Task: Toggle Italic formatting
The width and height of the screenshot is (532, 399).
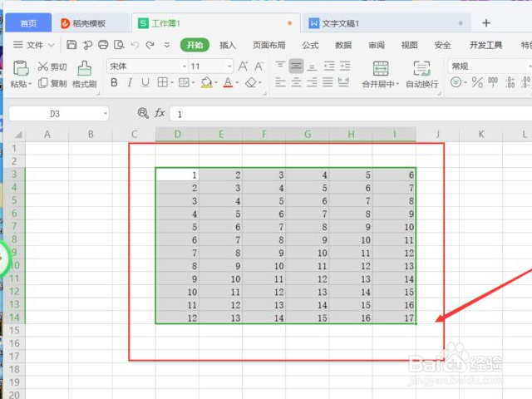Action: 130,82
